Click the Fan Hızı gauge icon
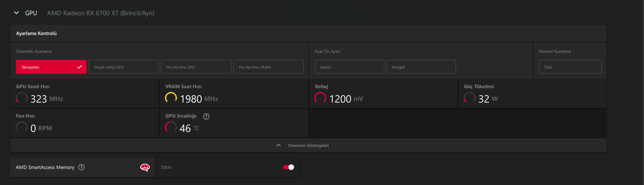The height and width of the screenshot is (185, 644). [22, 127]
